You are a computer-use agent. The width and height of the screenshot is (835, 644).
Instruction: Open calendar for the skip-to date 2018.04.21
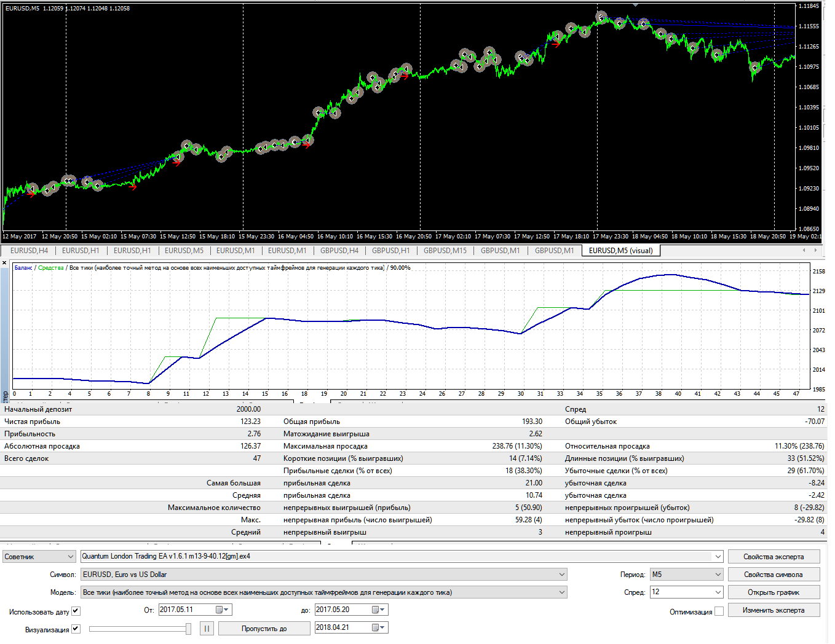click(x=378, y=627)
